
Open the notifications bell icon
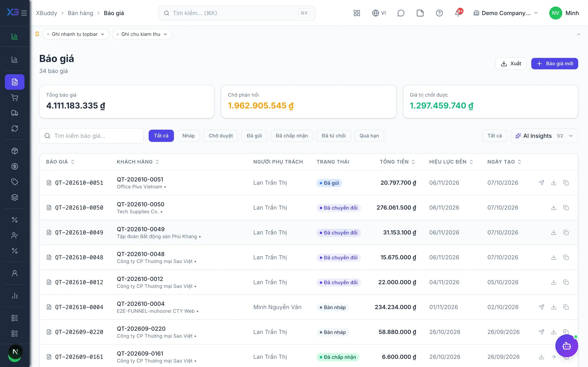click(x=458, y=13)
